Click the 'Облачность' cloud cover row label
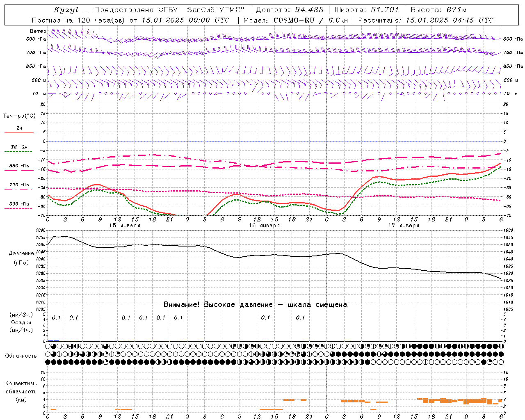This screenshot has width=525, height=420. point(21,356)
